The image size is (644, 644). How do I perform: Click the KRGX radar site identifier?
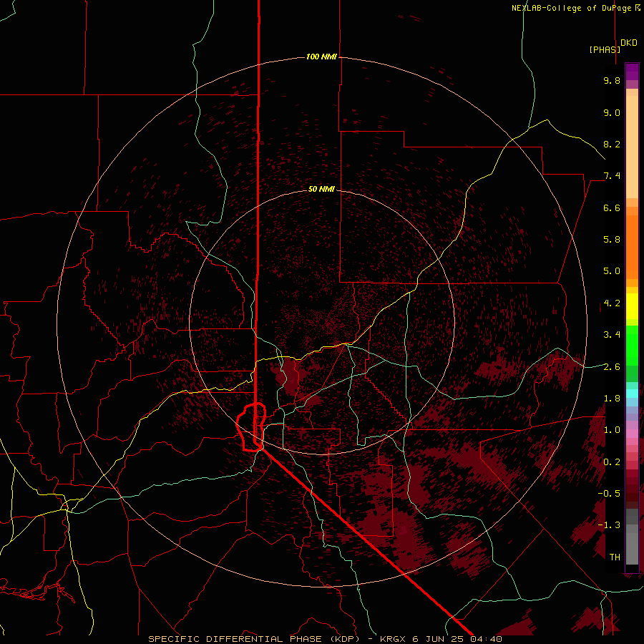394,639
